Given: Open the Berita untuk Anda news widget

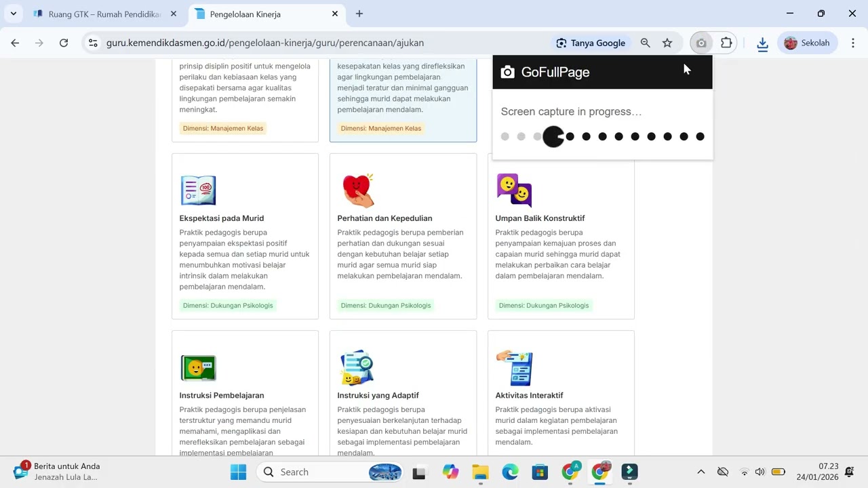Looking at the screenshot, I should 57,472.
